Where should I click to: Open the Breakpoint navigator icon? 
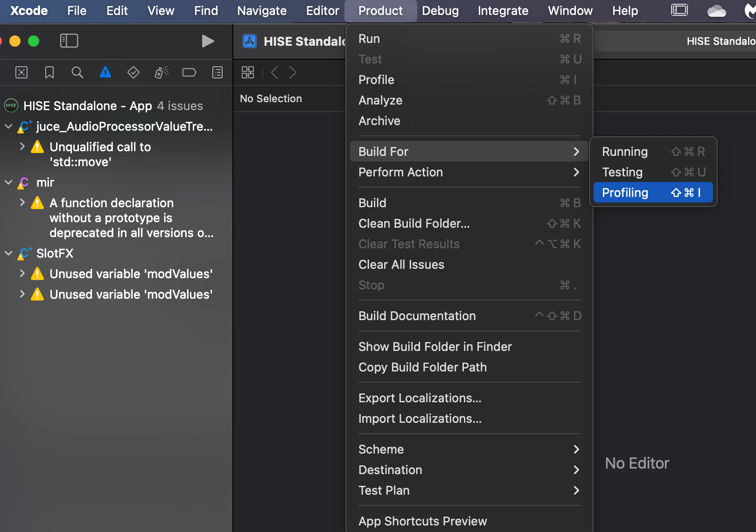click(189, 72)
